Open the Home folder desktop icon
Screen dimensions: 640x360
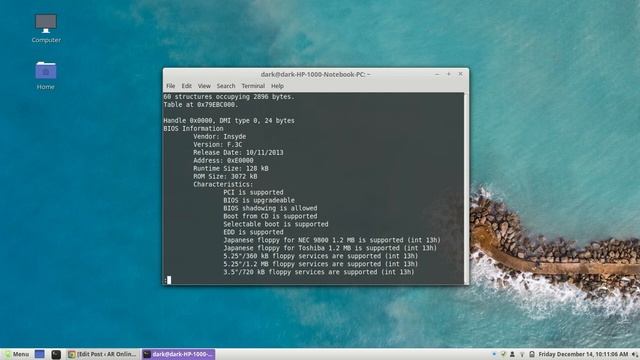click(45, 75)
